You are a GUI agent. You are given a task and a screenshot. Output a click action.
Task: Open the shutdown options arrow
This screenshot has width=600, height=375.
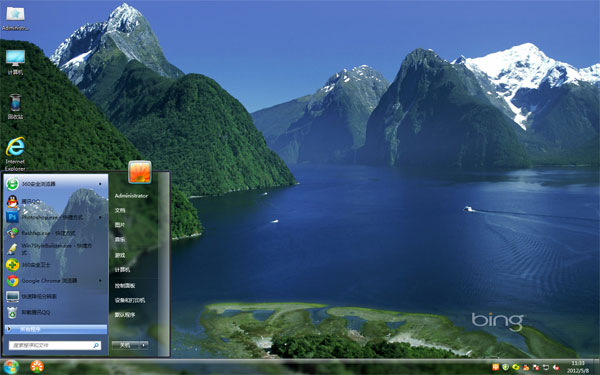click(143, 345)
